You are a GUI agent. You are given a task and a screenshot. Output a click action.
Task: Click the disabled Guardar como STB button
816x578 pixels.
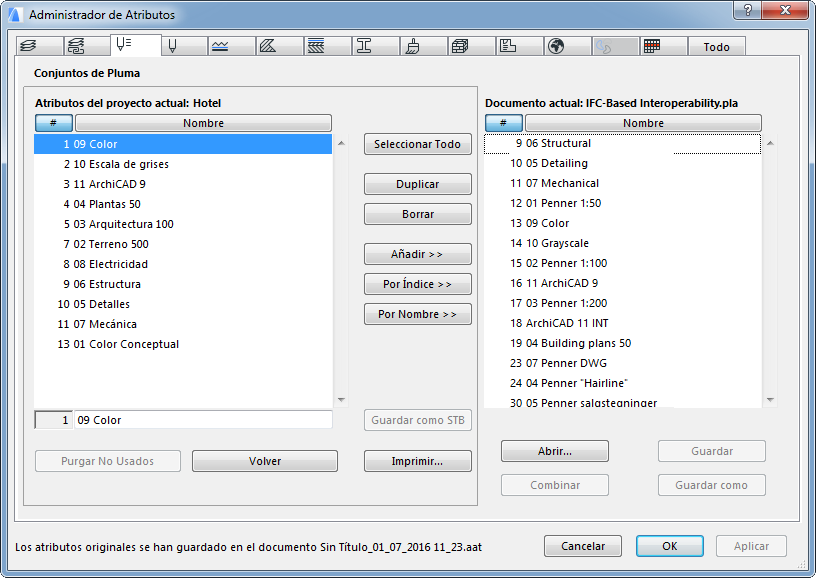click(x=417, y=420)
